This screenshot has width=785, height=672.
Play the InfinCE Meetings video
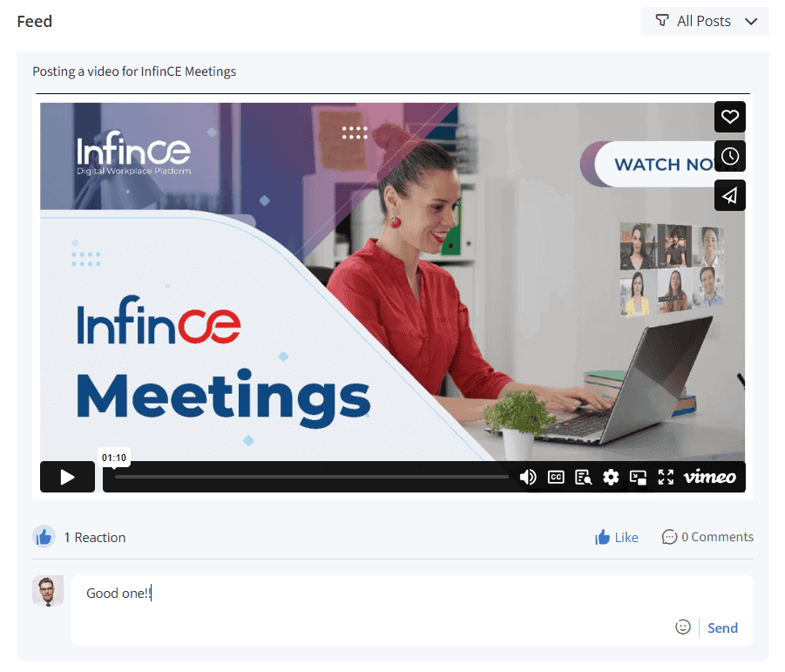pyautogui.click(x=68, y=477)
